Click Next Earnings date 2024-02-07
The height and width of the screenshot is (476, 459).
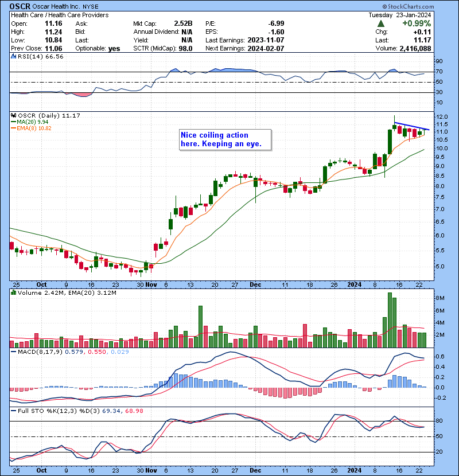pos(266,49)
